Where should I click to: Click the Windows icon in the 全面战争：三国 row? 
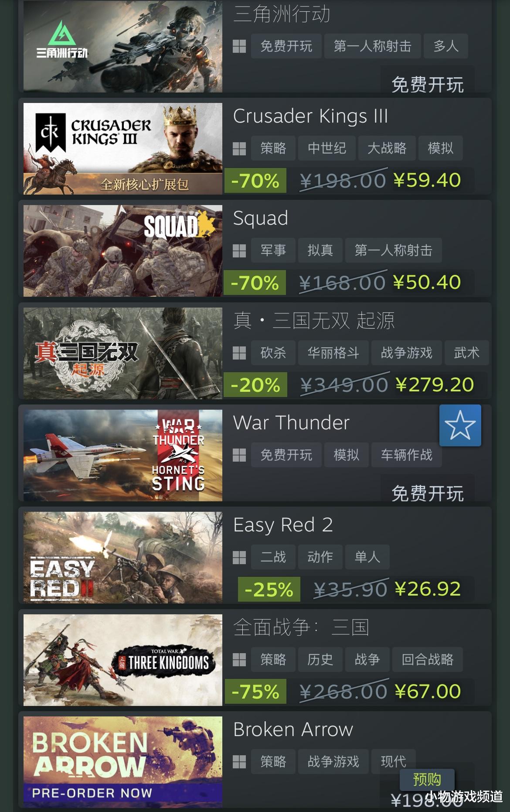pos(239,660)
